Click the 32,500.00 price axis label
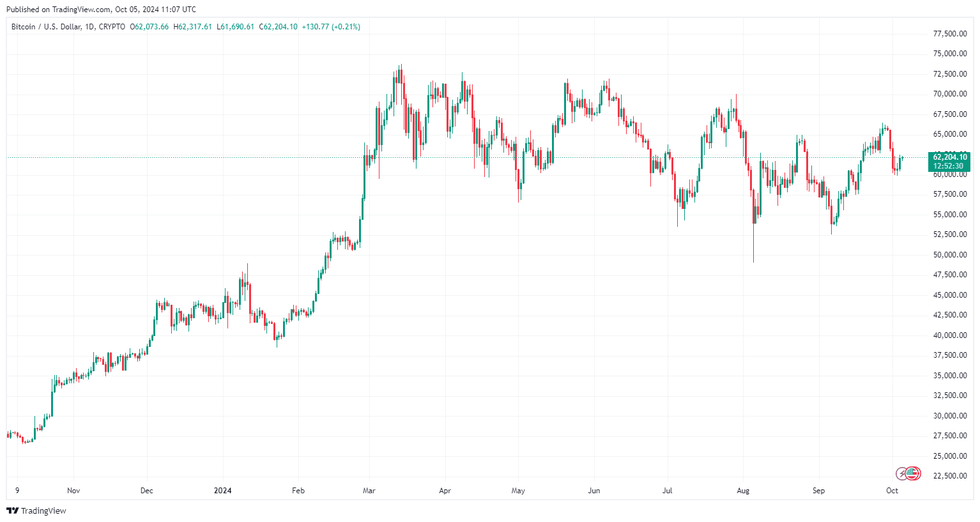 click(950, 395)
